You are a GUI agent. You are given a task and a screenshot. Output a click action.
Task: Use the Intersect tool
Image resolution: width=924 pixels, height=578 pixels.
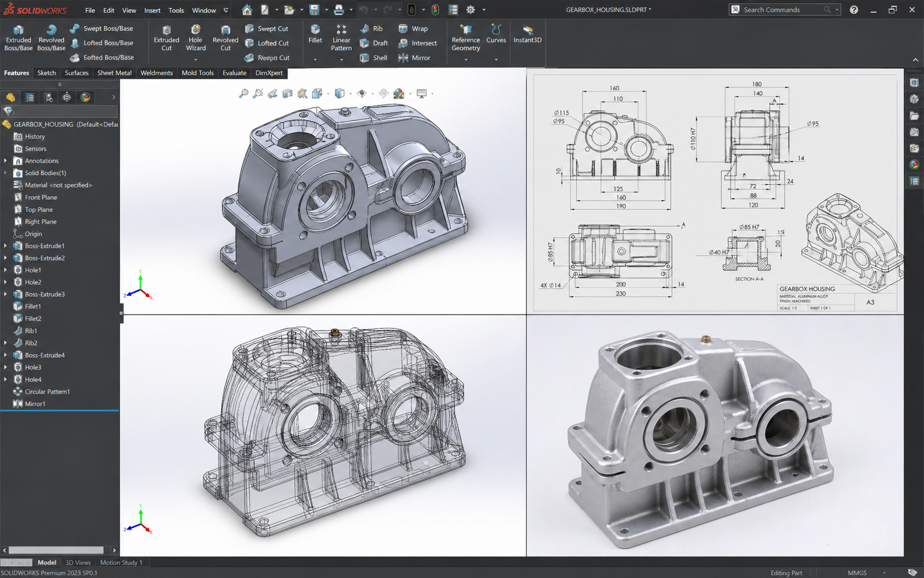(x=418, y=43)
